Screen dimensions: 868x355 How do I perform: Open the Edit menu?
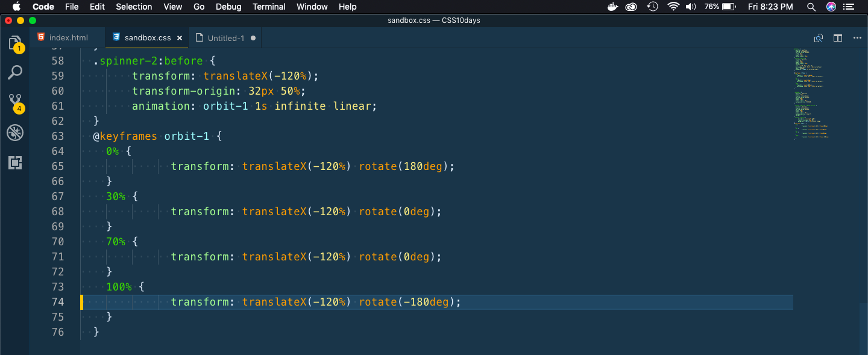[97, 7]
